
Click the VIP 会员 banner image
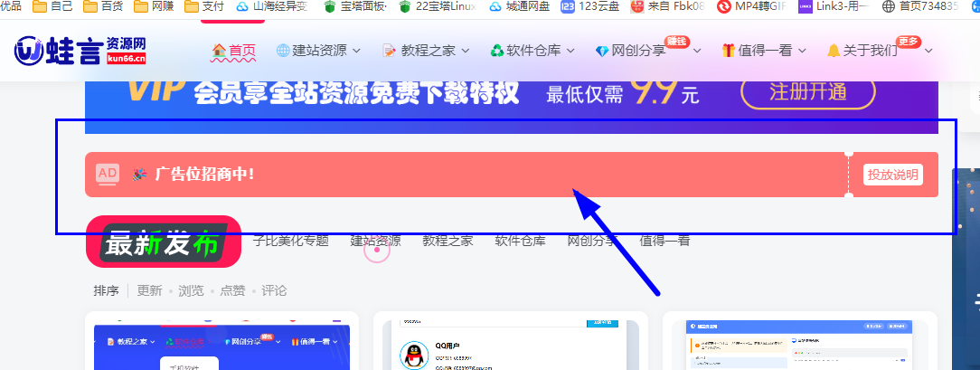(x=512, y=107)
